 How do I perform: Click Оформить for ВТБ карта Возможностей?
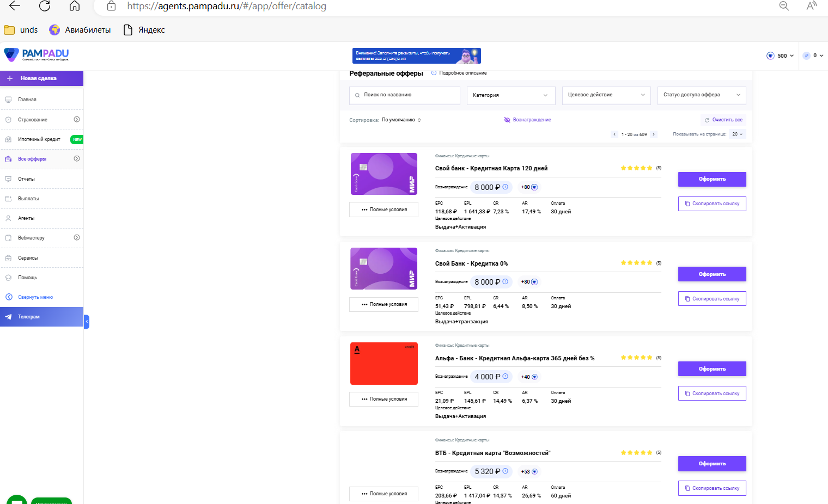[712, 464]
